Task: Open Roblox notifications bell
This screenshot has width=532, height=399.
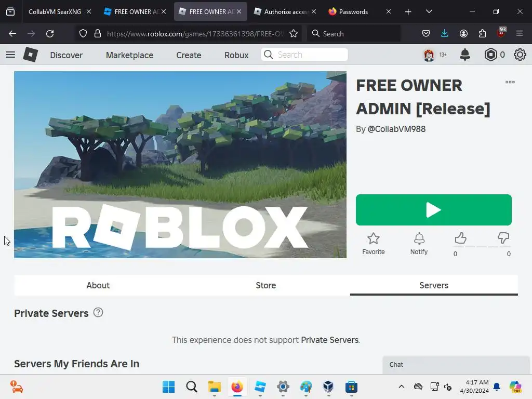Action: point(465,55)
